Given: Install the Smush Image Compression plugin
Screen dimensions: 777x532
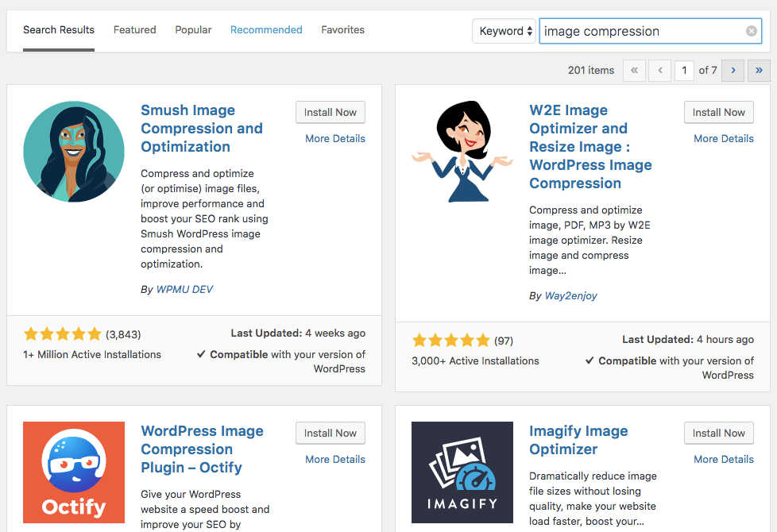Looking at the screenshot, I should (330, 112).
